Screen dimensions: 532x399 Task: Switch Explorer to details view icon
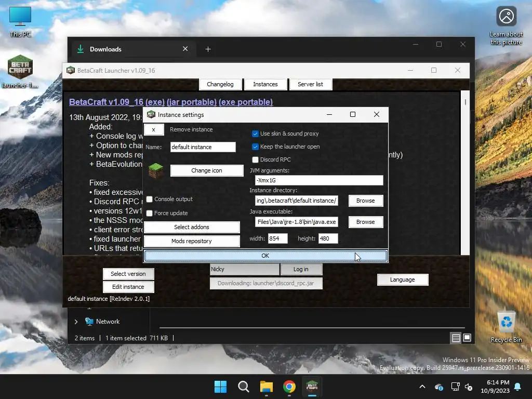(x=456, y=338)
